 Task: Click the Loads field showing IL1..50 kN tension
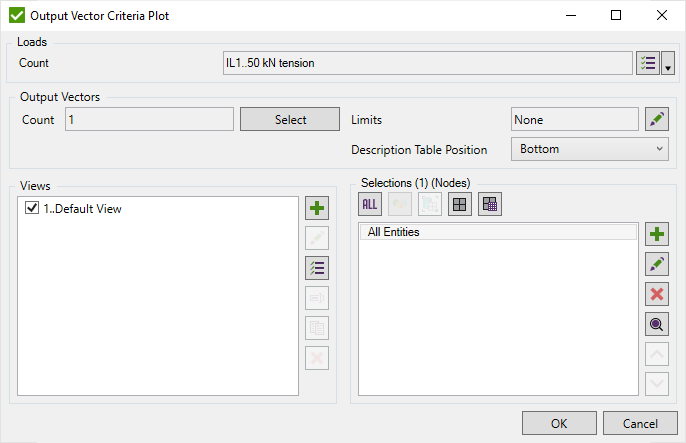tap(427, 63)
